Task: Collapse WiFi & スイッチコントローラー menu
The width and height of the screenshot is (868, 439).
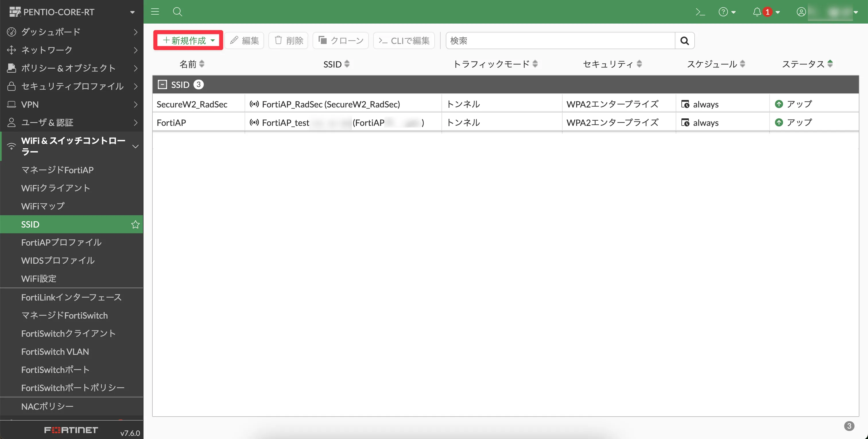Action: pyautogui.click(x=135, y=146)
